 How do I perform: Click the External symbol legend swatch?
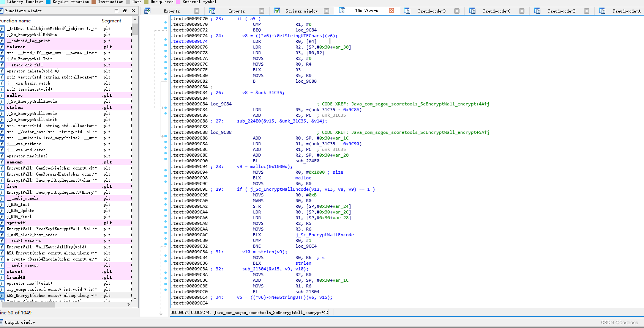(x=178, y=2)
